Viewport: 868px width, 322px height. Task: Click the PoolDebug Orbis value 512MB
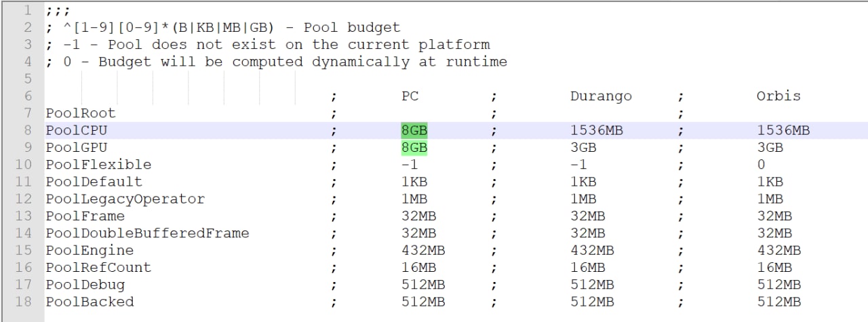(x=779, y=284)
